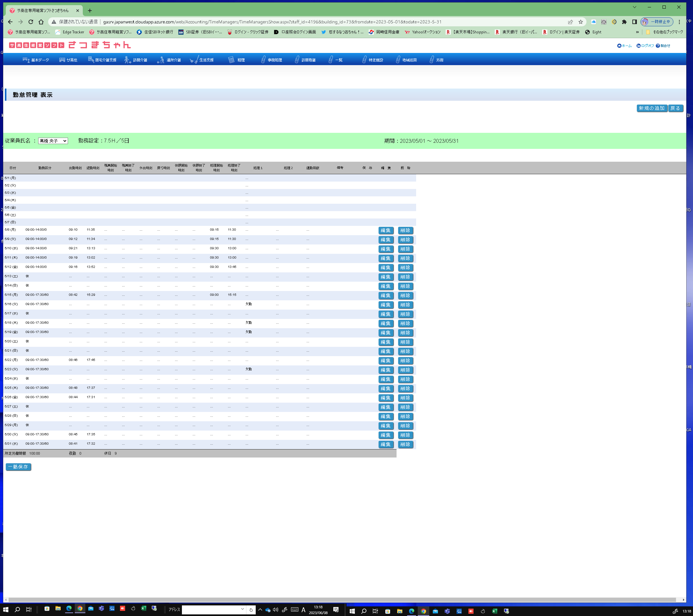Click 編集 for the 5/15 row
The width and height of the screenshot is (693, 616).
(386, 295)
